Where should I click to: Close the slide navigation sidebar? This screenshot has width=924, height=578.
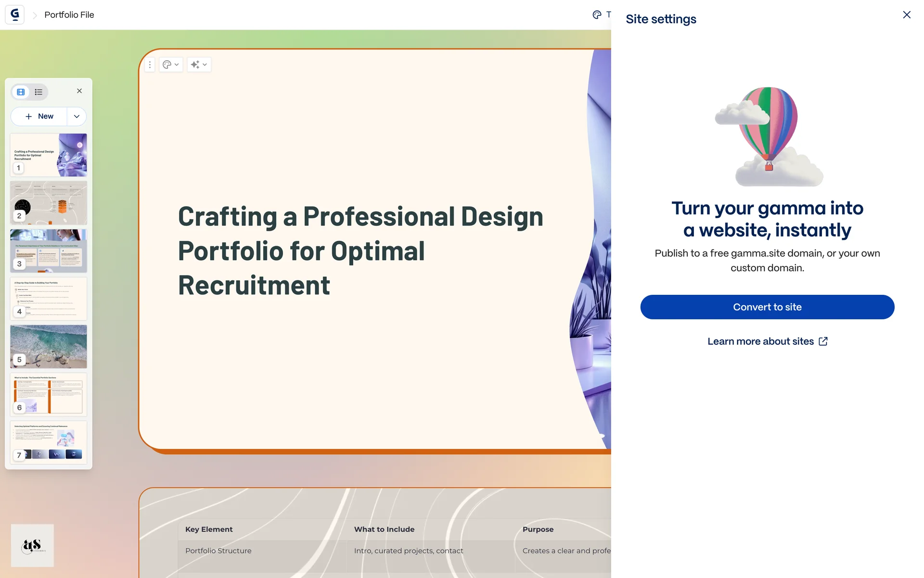pyautogui.click(x=79, y=91)
